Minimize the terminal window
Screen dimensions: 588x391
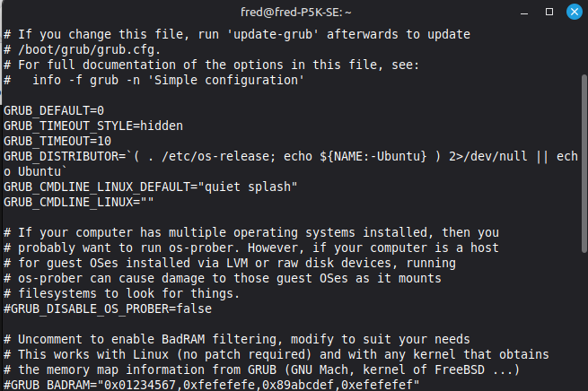[523, 12]
